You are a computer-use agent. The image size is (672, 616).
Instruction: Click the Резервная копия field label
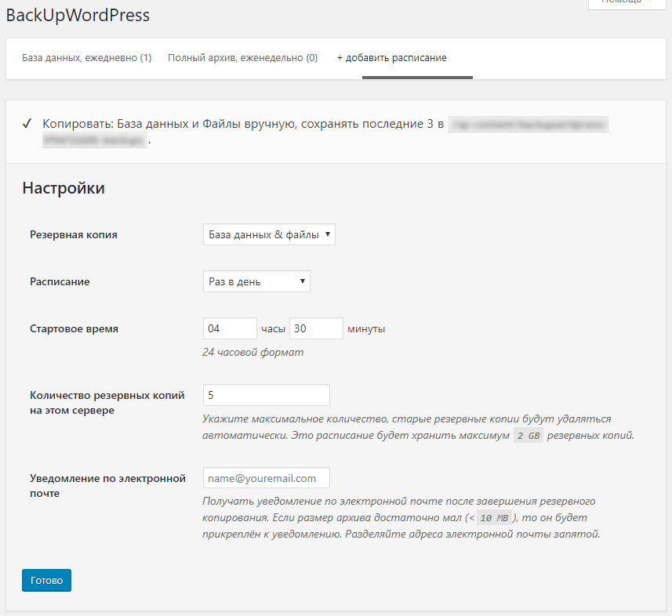click(74, 234)
